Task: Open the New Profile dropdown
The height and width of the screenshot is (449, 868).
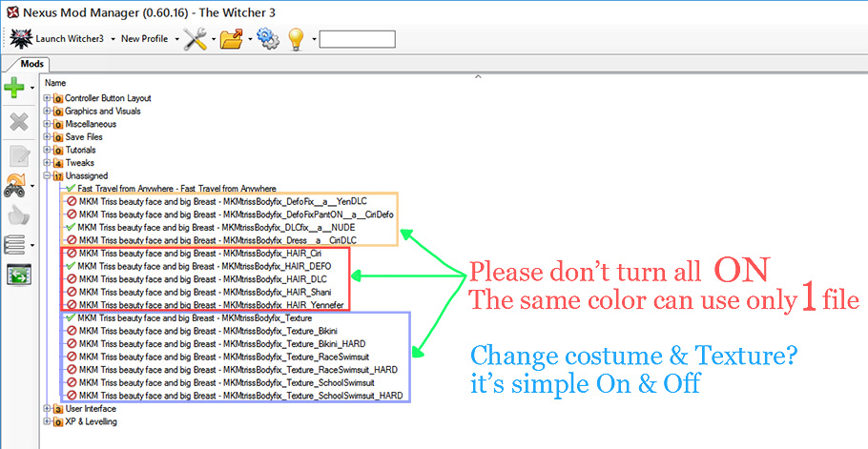Action: pos(144,39)
